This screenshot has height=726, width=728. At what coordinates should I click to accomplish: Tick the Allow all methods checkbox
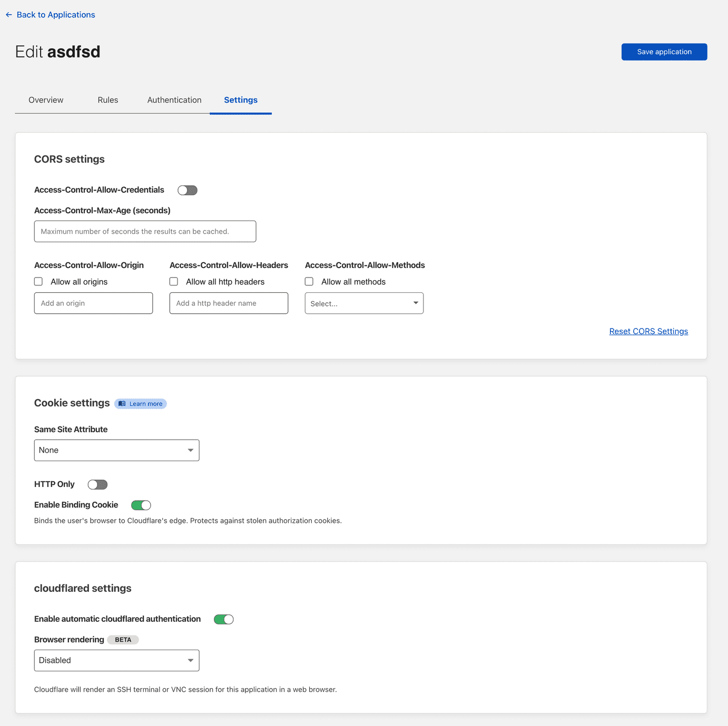[309, 282]
